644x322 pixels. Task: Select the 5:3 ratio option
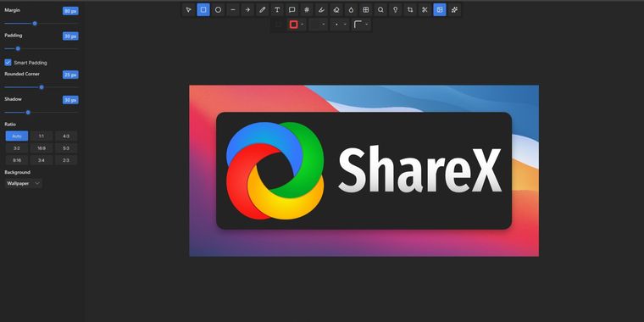tap(66, 148)
